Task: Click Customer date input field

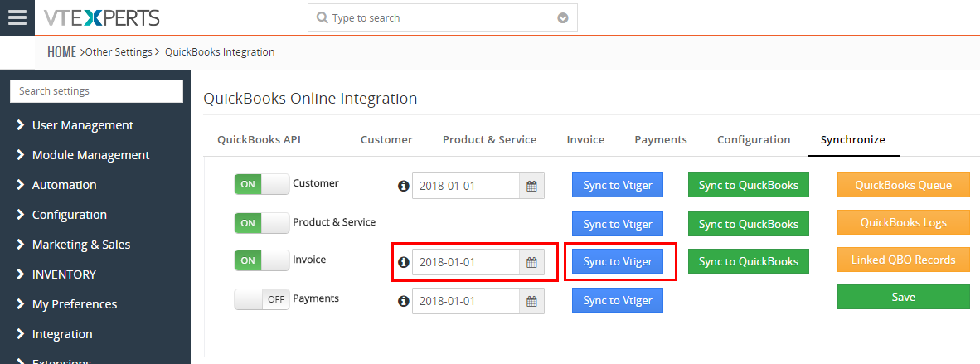Action: pyautogui.click(x=466, y=186)
